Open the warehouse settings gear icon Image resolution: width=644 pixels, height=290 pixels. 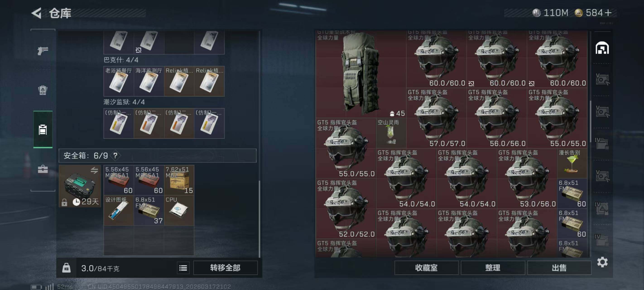[x=602, y=262]
